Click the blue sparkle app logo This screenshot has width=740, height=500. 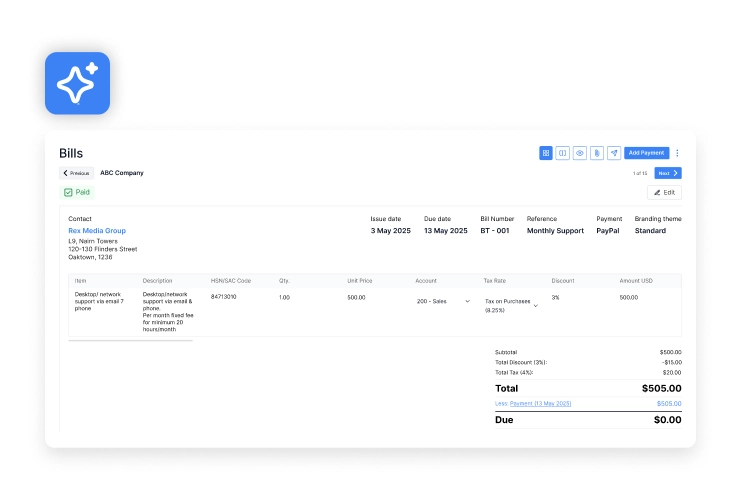(x=77, y=83)
